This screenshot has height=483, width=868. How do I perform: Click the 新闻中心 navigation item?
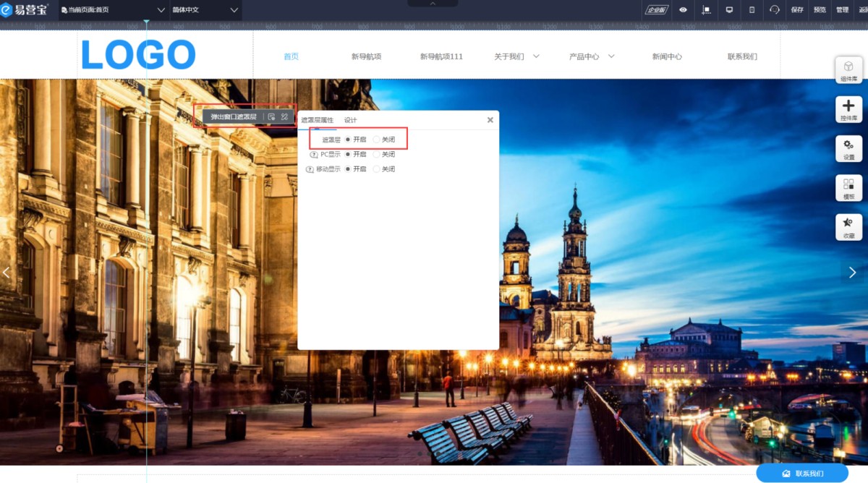click(666, 56)
